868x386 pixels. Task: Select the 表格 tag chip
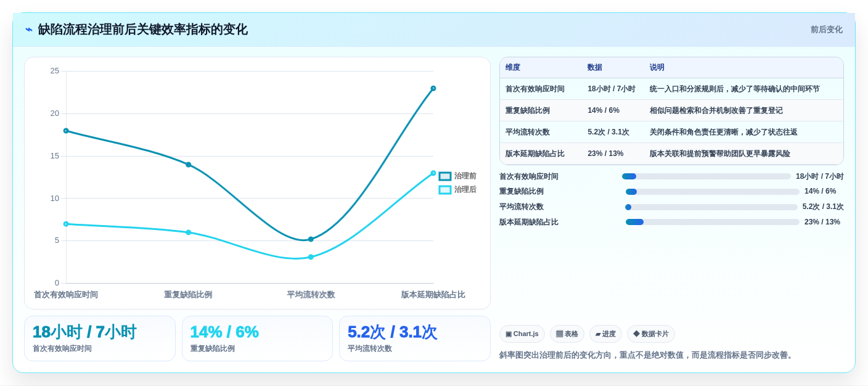(567, 334)
